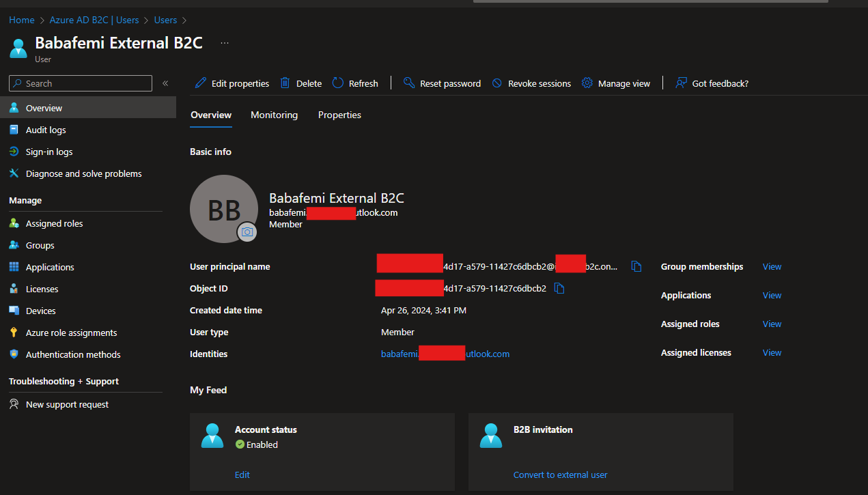Screen dimensions: 868x495
Task: Switch to the Properties tab
Action: point(339,115)
